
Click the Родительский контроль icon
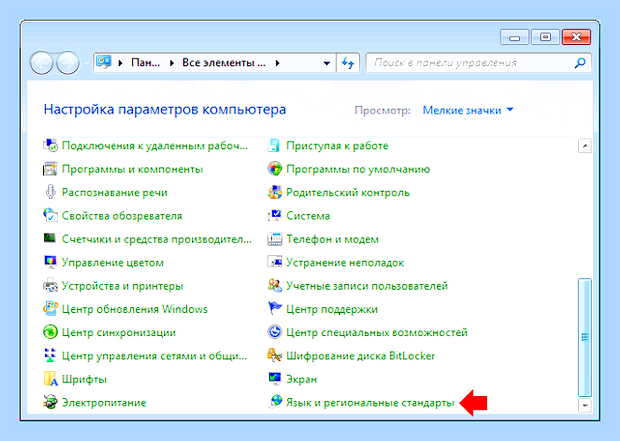[274, 192]
